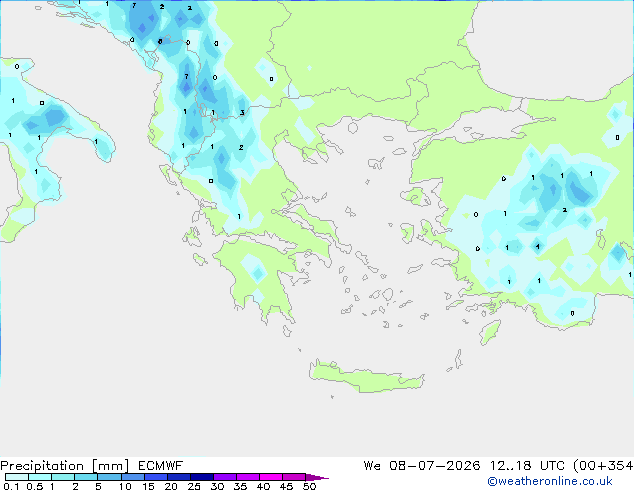Click the legend label '0.1'

click(11, 486)
